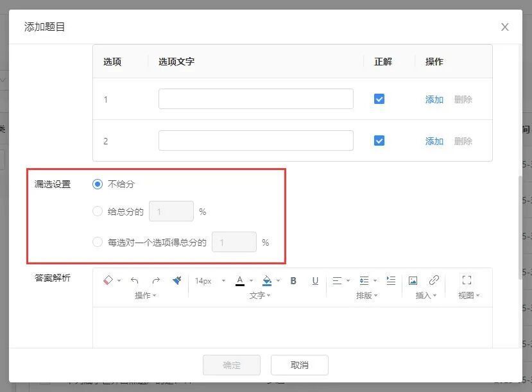Choose the 给总分的 radio option
The image size is (532, 392).
[98, 211]
